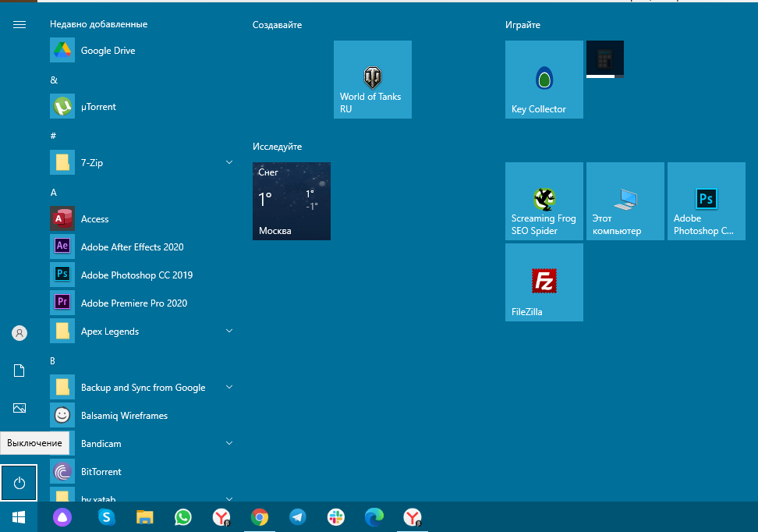Click the Недавно добавленные header
Screen dimensions: 758x532
98,24
